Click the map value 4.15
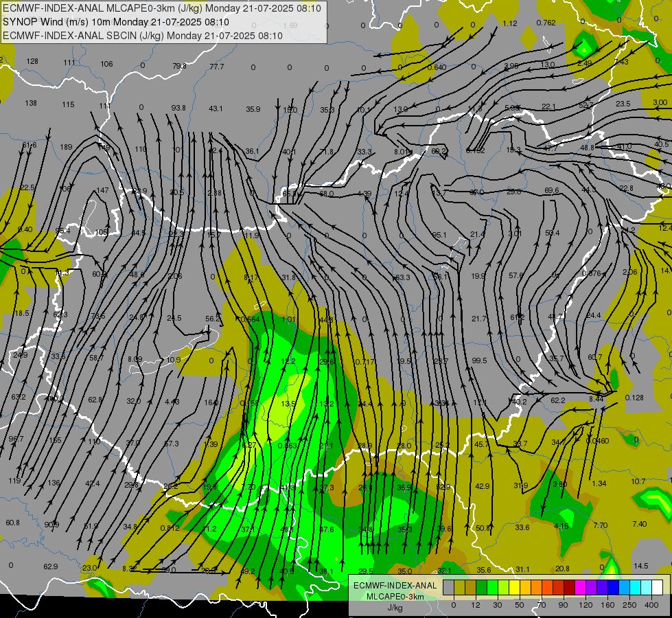The height and width of the screenshot is (618, 672). pos(561,526)
